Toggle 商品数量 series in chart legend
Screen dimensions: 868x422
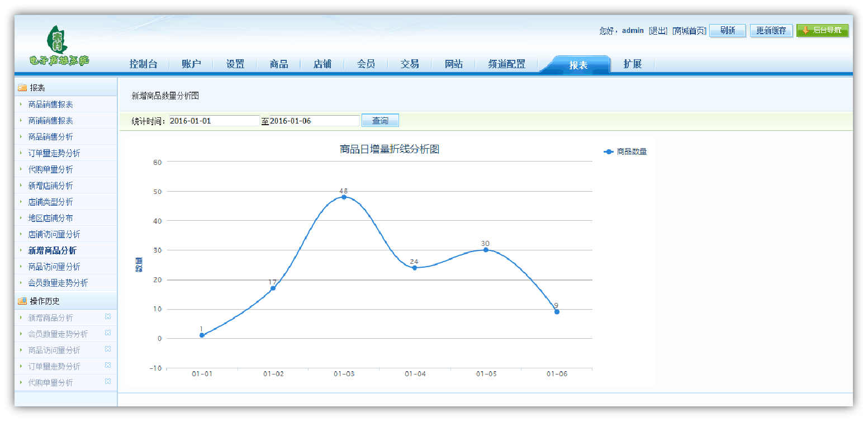coord(625,151)
